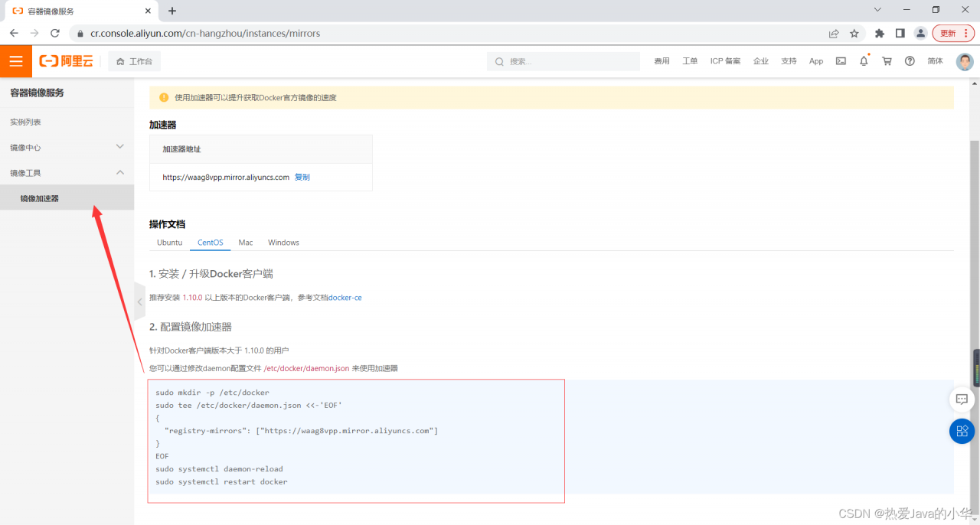Collapse the sidebar using its edge handle
Viewport: 980px width, 525px height.
(x=139, y=302)
